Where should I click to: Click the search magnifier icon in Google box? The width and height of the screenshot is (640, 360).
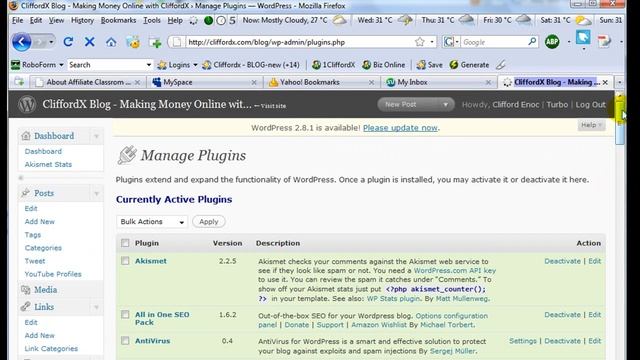tap(532, 42)
